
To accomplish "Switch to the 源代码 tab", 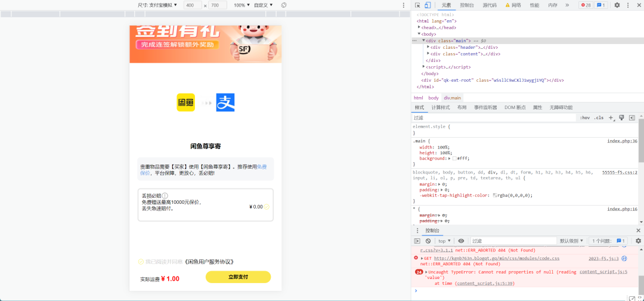I will (x=490, y=5).
